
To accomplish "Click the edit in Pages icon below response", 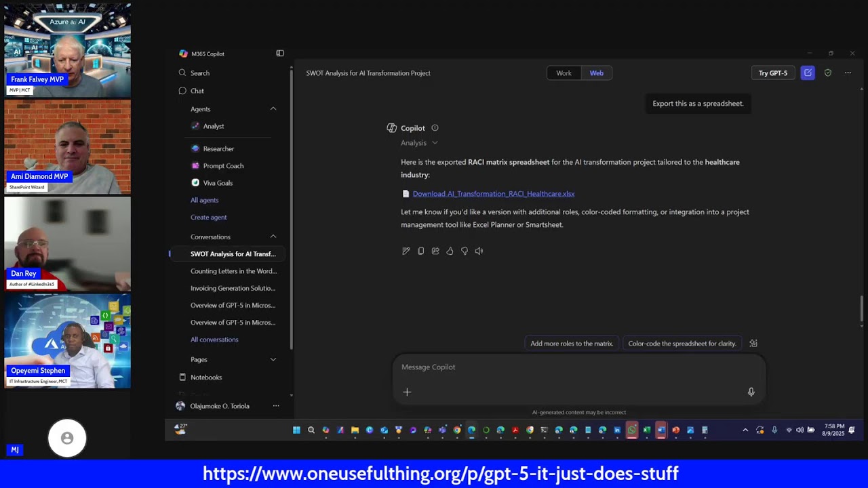I will [406, 251].
